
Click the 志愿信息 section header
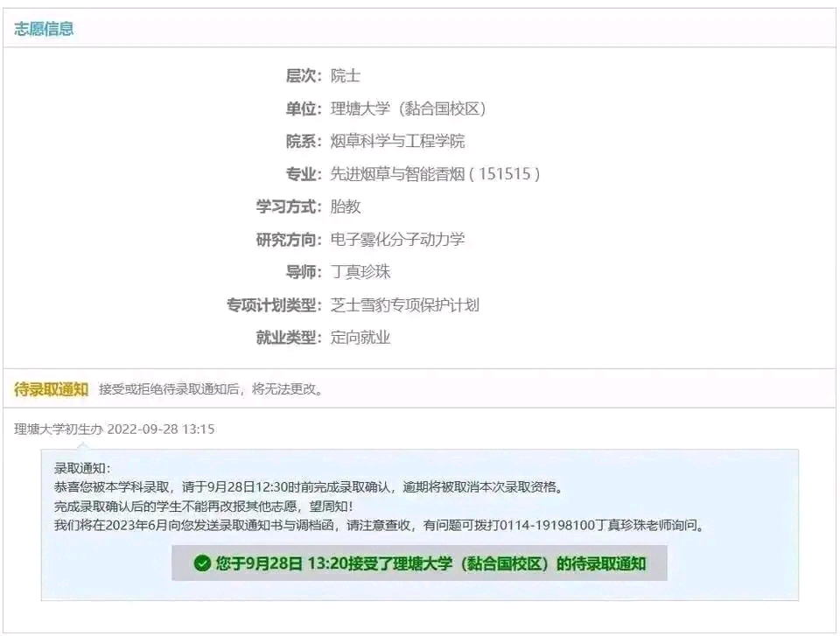click(44, 28)
